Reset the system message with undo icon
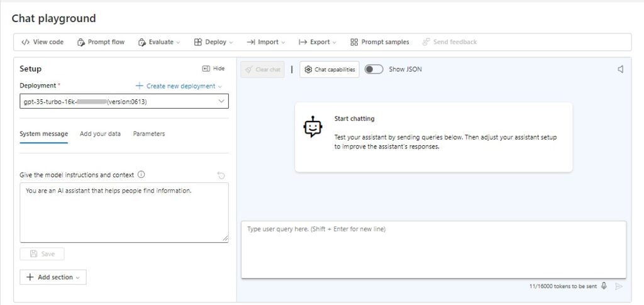 click(x=221, y=175)
